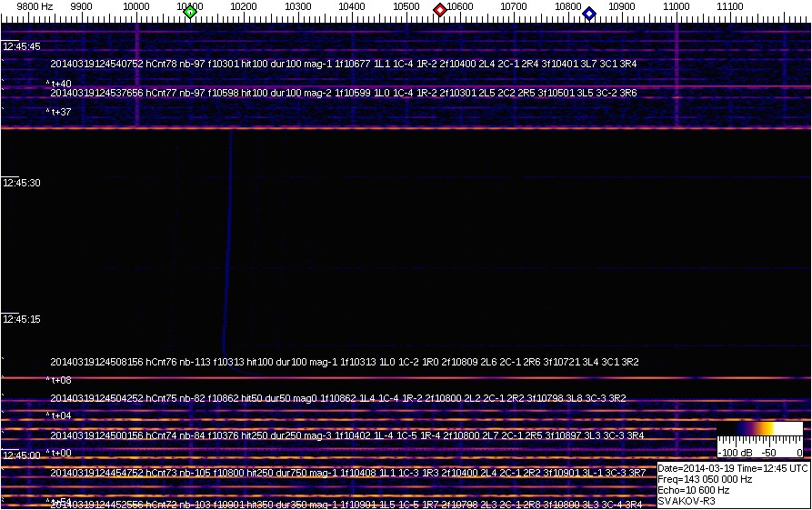Click the 11000 tick on frequency axis
The image size is (812, 510).
tap(676, 7)
